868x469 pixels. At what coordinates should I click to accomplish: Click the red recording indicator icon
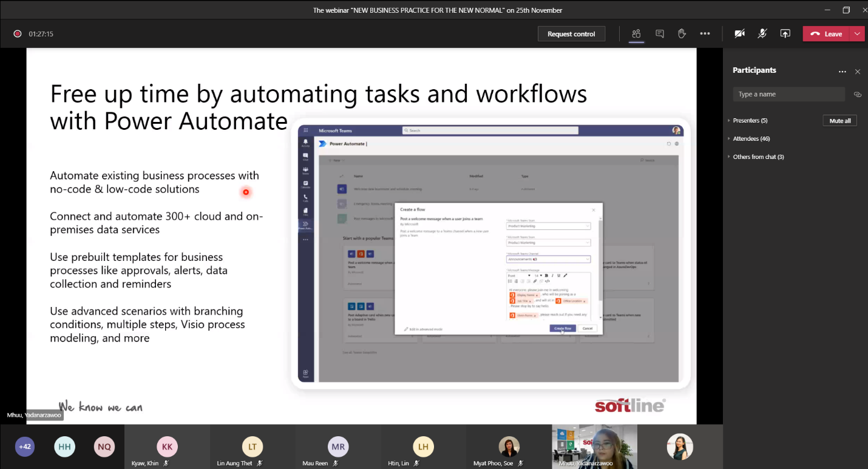coord(18,34)
